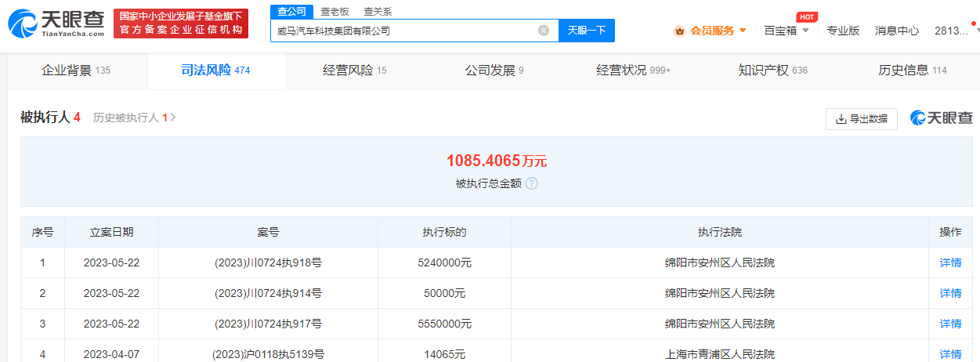980x362 pixels.
Task: Click the amount 5240000元
Action: pos(444,262)
